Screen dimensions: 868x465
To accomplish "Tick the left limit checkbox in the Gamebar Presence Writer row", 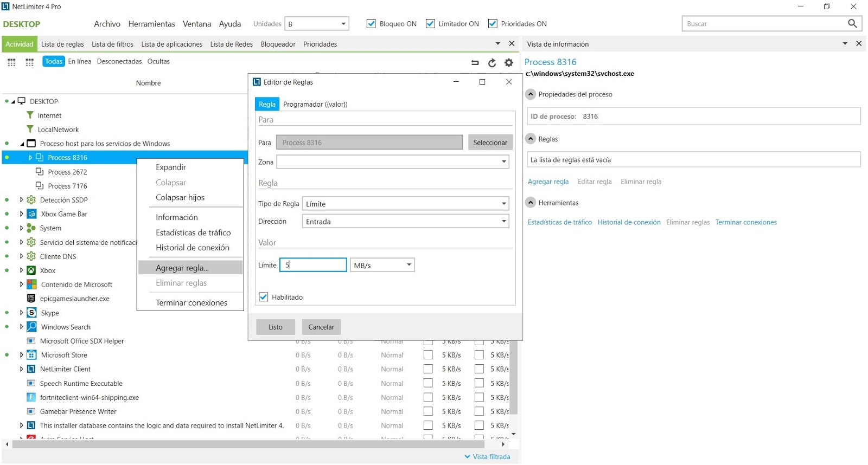I will pos(428,411).
